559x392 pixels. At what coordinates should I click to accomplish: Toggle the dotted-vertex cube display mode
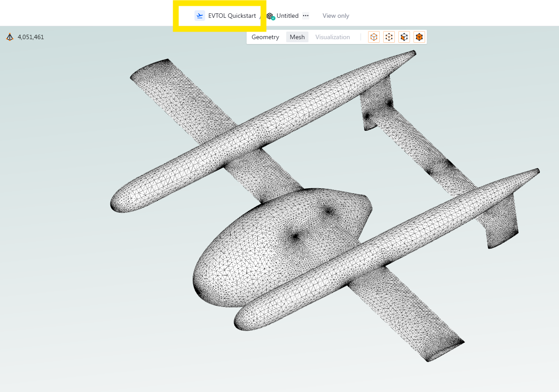389,37
